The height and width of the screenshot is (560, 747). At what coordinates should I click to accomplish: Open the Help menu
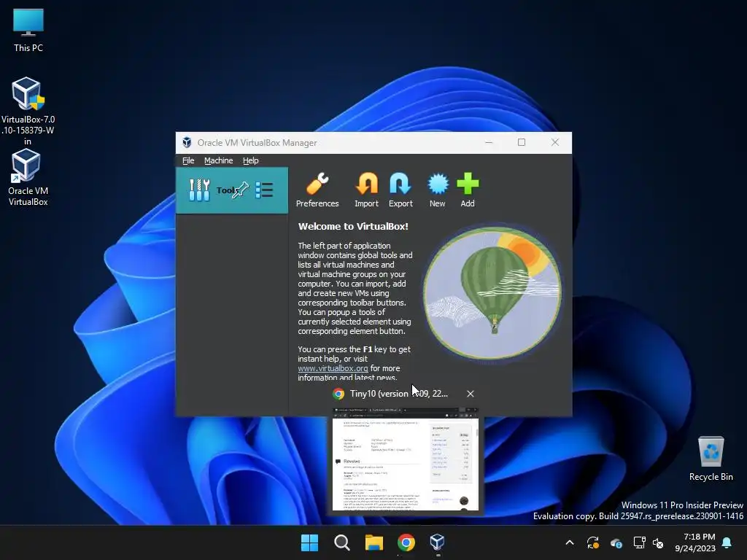point(251,160)
